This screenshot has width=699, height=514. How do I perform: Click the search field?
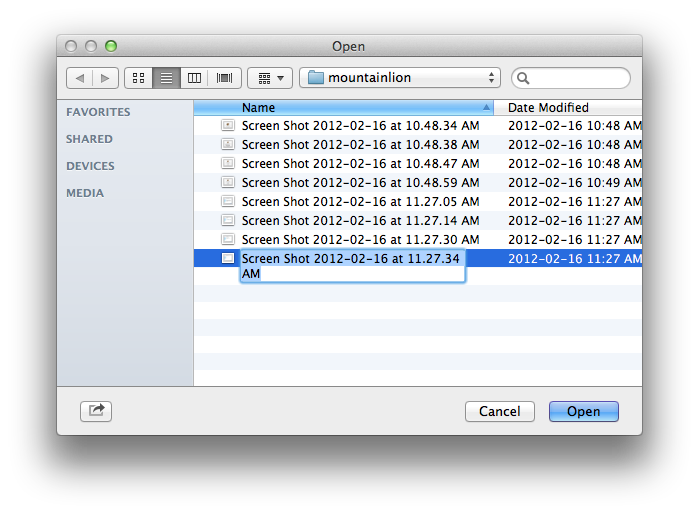pos(571,78)
